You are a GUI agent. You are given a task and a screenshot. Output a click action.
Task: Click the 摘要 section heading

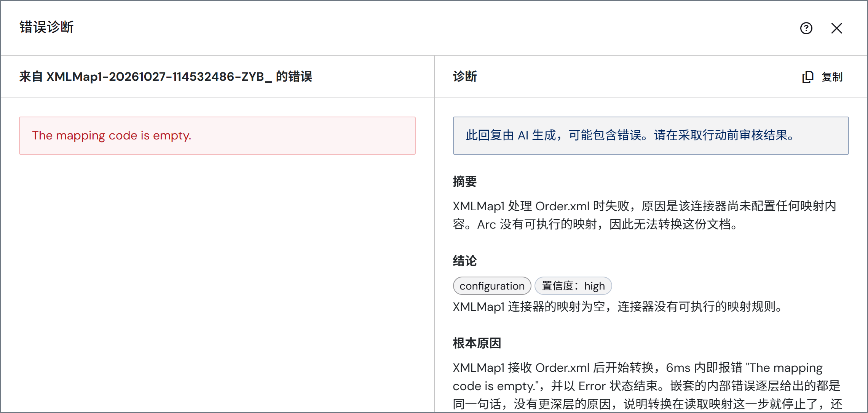pyautogui.click(x=465, y=181)
